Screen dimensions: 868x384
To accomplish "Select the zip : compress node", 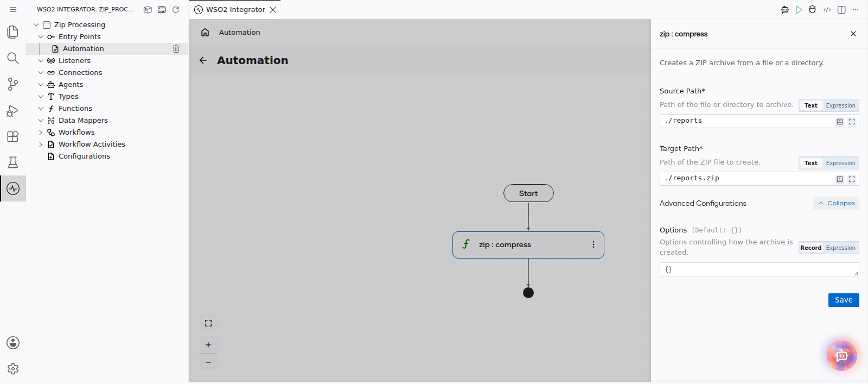I will click(528, 245).
